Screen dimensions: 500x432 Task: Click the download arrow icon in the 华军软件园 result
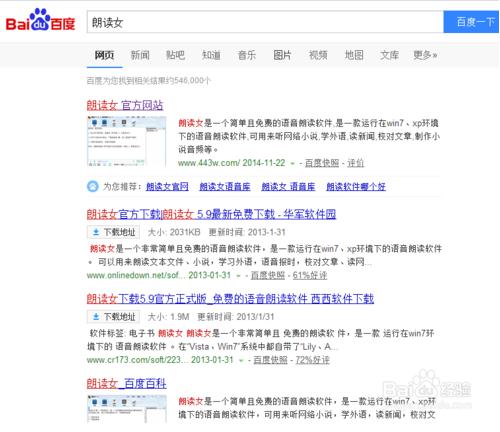coord(96,232)
